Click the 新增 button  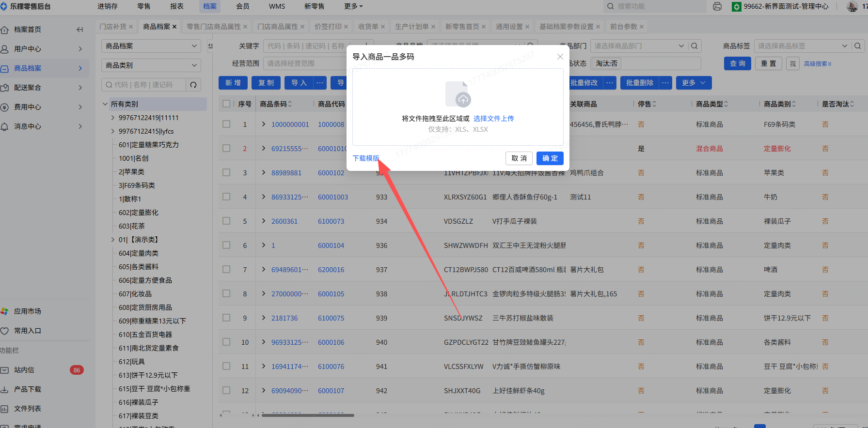point(233,83)
